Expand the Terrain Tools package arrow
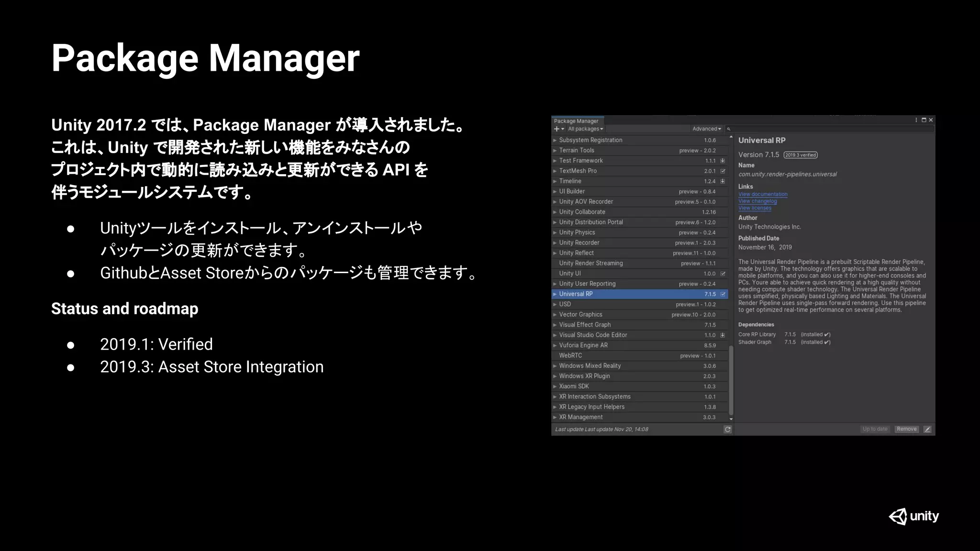The width and height of the screenshot is (980, 551). pyautogui.click(x=555, y=151)
